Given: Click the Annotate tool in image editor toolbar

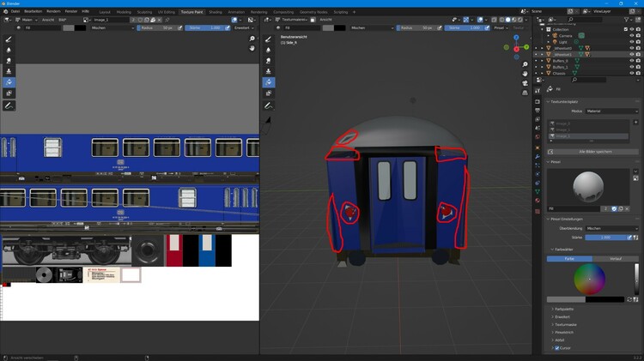Looking at the screenshot, I should tap(9, 105).
